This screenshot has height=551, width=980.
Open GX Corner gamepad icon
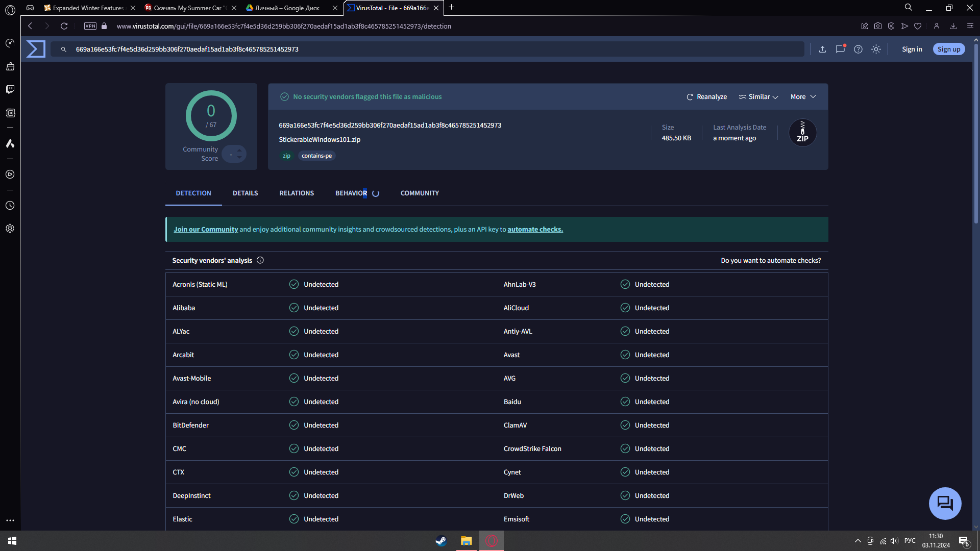coord(30,8)
